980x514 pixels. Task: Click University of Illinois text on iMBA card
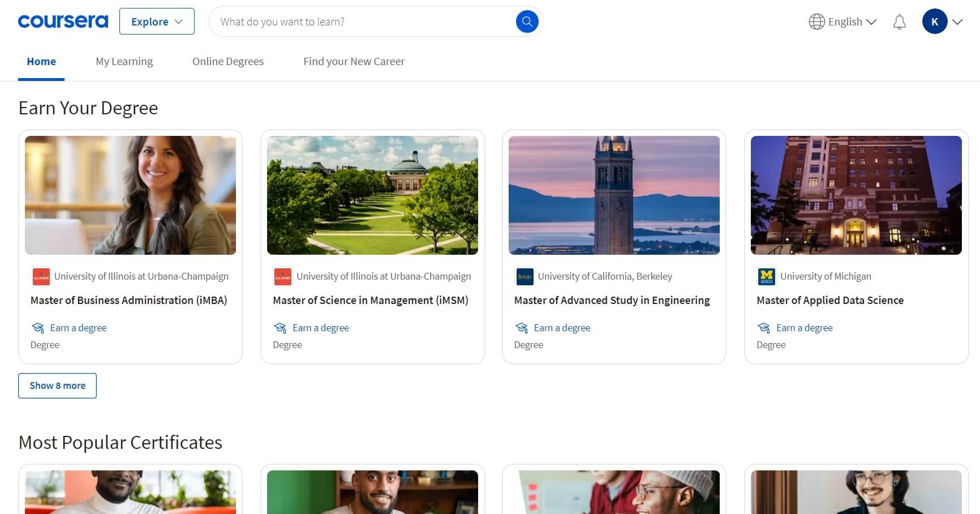click(141, 276)
